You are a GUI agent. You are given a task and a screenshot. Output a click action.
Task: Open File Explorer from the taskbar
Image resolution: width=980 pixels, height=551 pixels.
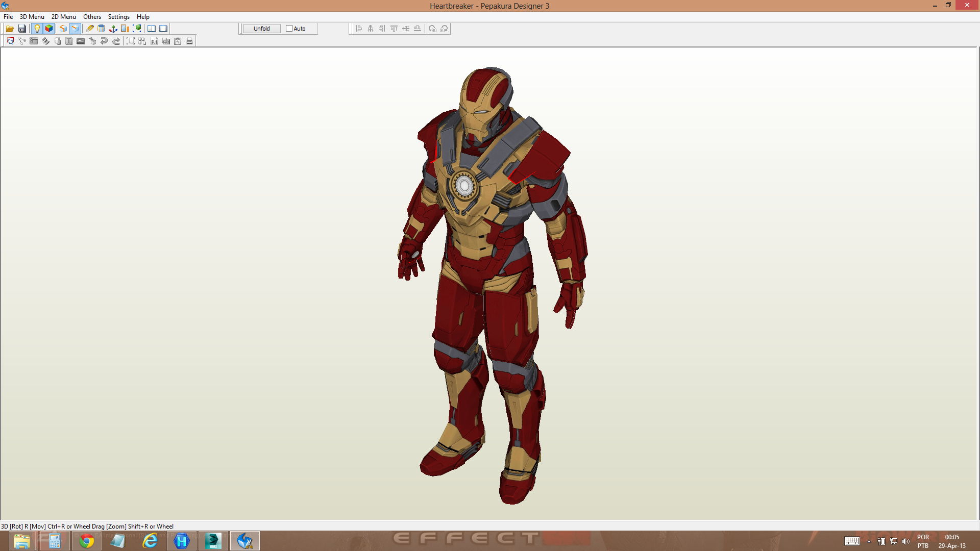click(22, 541)
